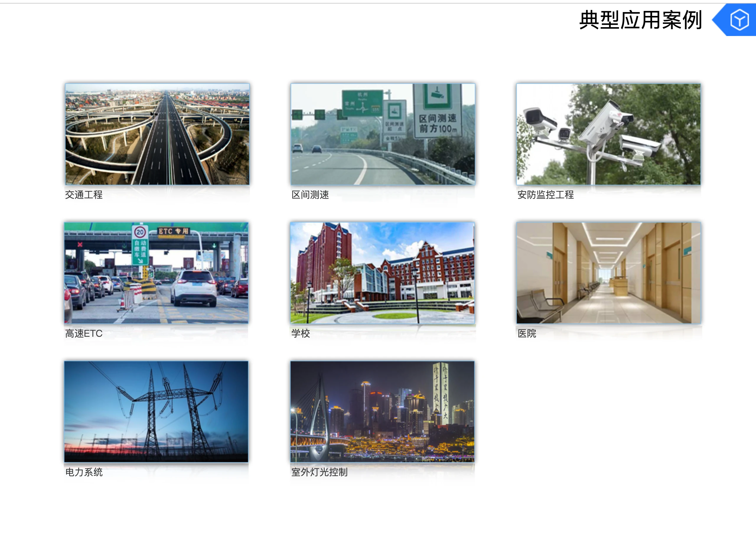Select the red-brick school building photo
The height and width of the screenshot is (533, 756).
382,273
